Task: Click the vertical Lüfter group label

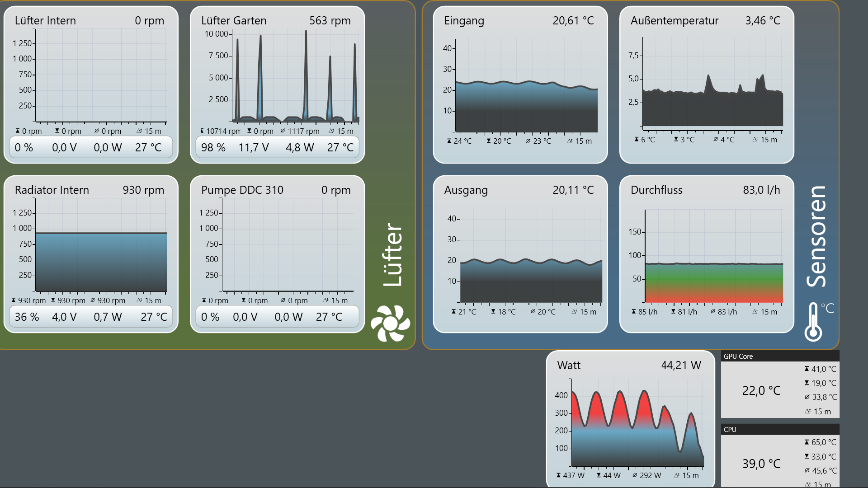Action: (x=392, y=254)
